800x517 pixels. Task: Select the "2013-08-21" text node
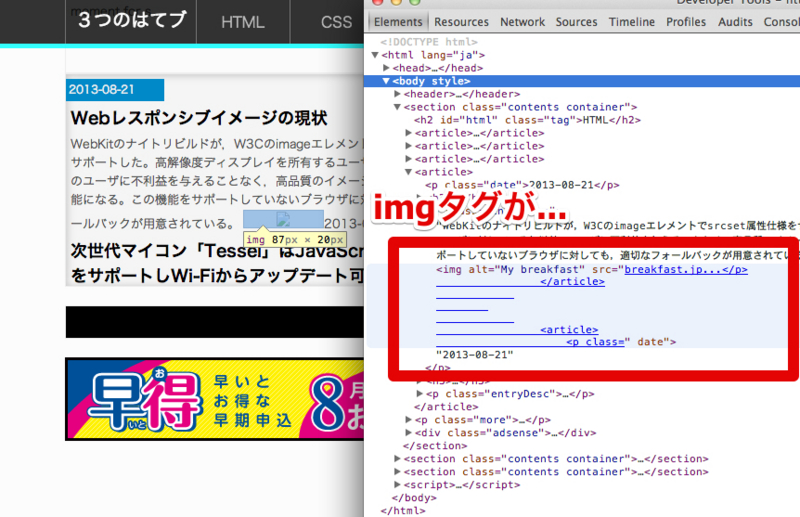tap(474, 355)
